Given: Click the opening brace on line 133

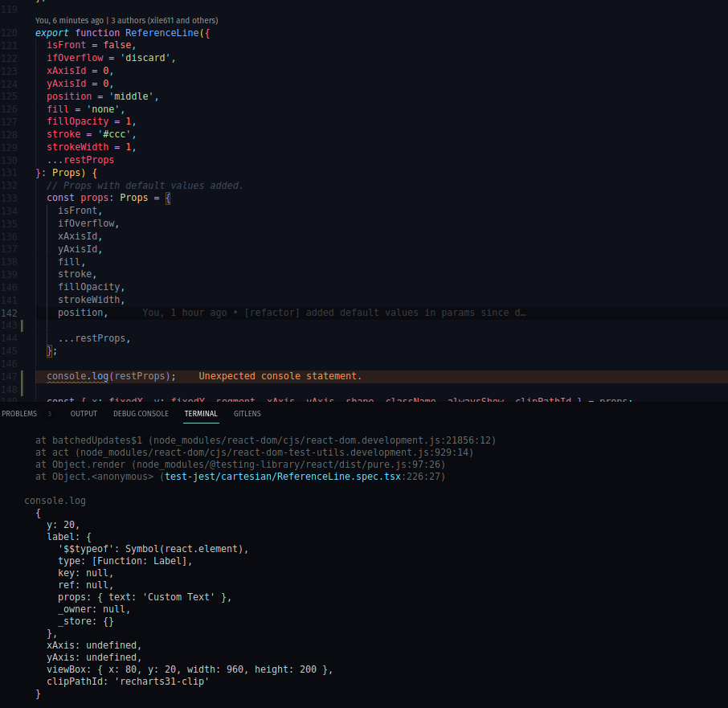Looking at the screenshot, I should [x=168, y=198].
